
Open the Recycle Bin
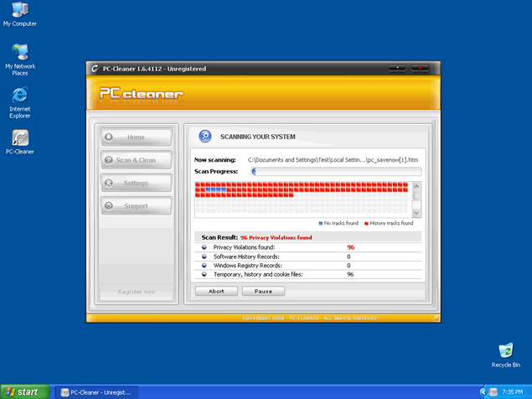[505, 350]
